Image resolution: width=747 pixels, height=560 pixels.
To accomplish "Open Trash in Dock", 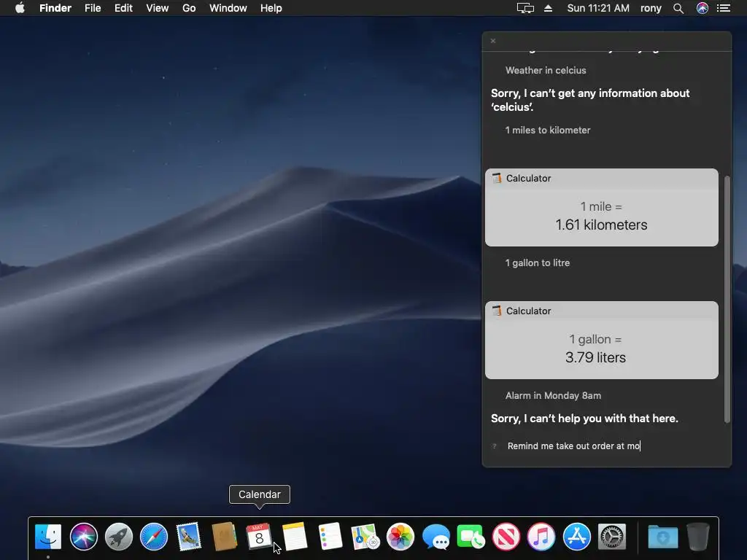I will click(x=698, y=537).
